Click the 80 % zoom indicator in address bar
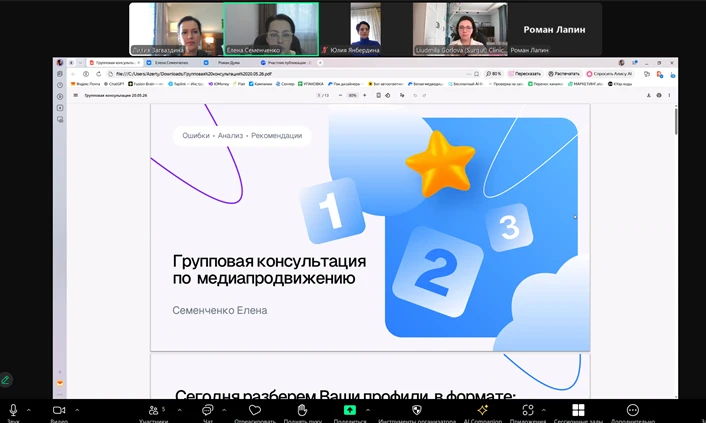The width and height of the screenshot is (706, 423). (493, 74)
